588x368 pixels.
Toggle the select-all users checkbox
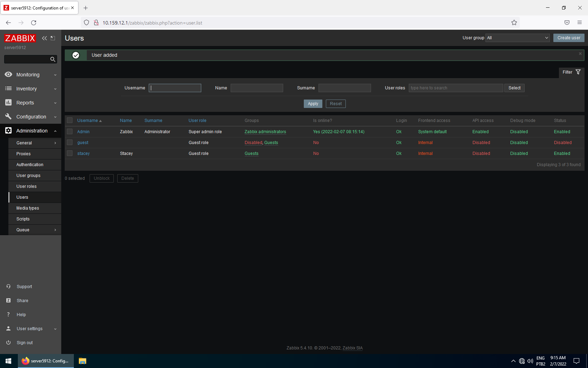[x=70, y=121]
